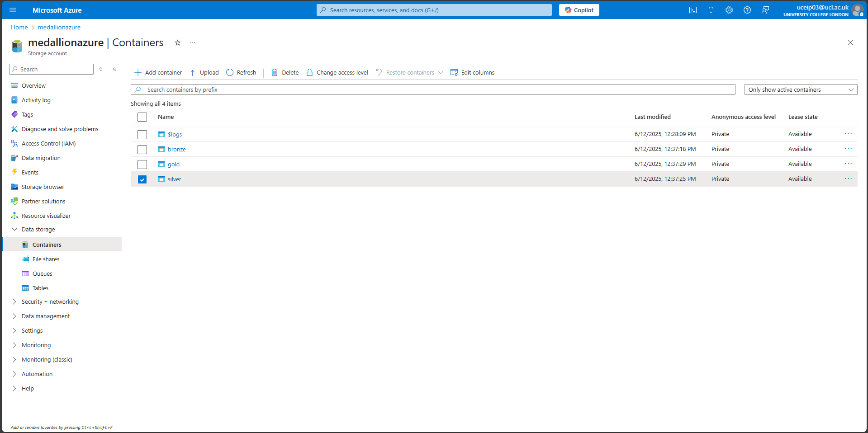This screenshot has width=868, height=433.
Task: Expand the Monitoring section
Action: (x=14, y=345)
